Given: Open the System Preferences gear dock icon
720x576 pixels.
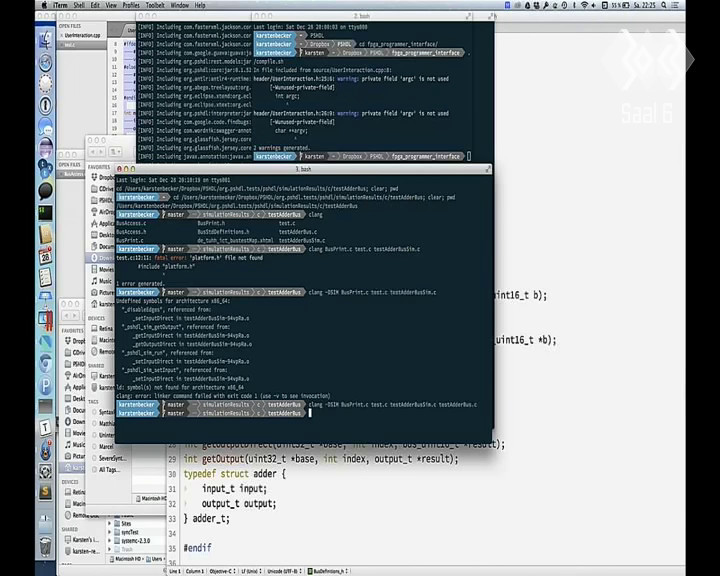Looking at the screenshot, I should (45, 471).
